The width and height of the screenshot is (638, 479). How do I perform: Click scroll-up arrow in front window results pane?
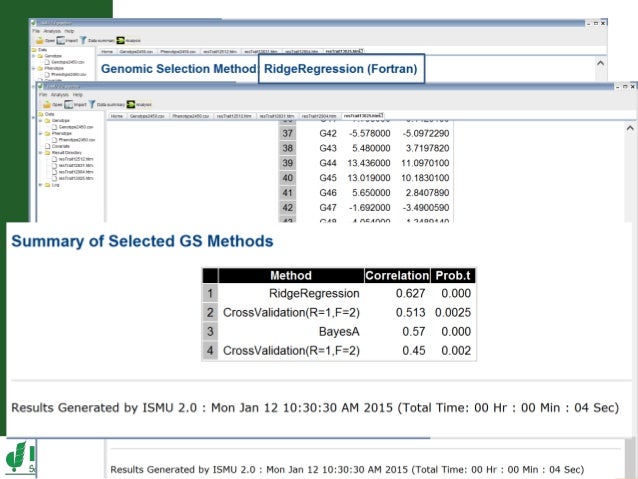click(x=630, y=128)
